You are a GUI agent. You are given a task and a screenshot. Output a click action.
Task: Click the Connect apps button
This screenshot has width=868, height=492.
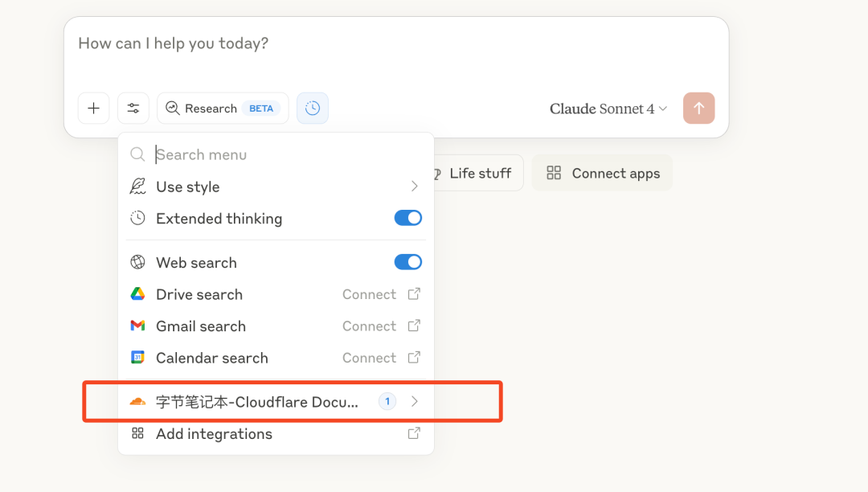[602, 174]
